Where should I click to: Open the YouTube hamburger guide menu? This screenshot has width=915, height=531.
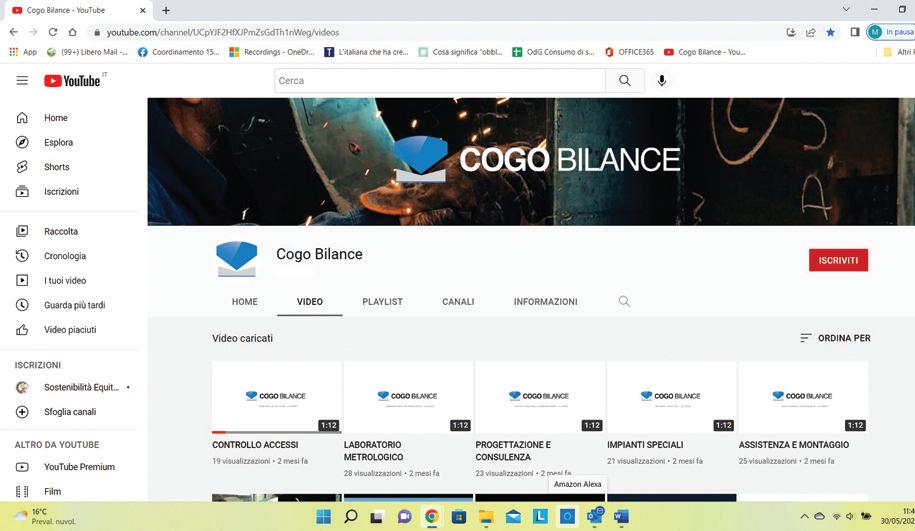click(x=22, y=81)
